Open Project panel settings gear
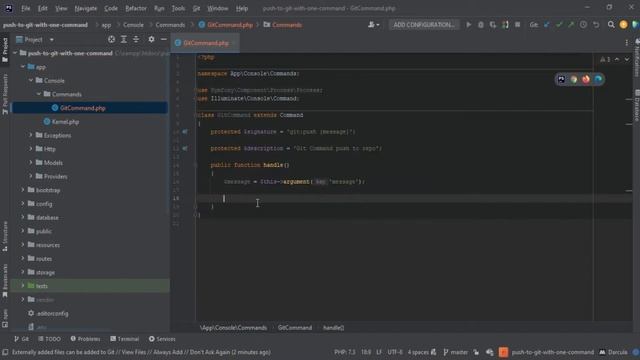 click(x=151, y=39)
